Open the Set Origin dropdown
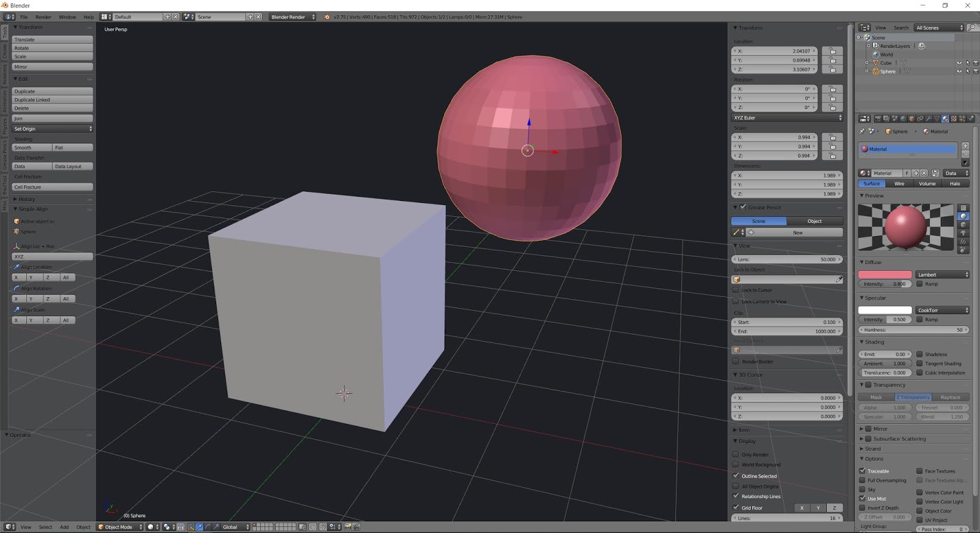This screenshot has height=533, width=980. click(x=53, y=129)
